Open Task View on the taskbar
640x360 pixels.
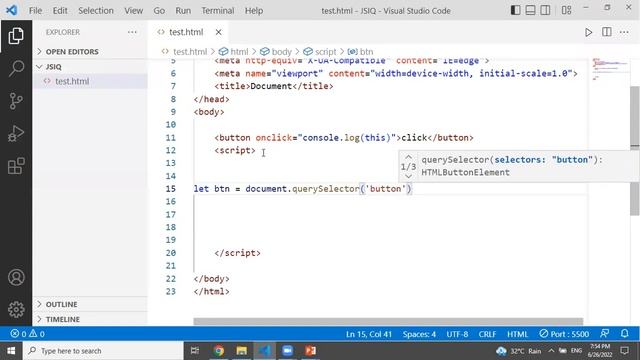pyautogui.click(x=195, y=351)
